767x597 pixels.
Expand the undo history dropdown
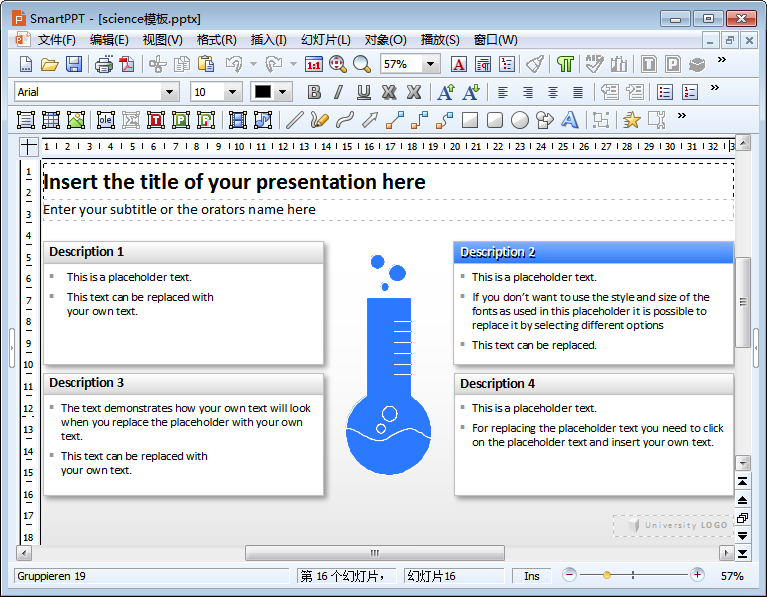[253, 64]
